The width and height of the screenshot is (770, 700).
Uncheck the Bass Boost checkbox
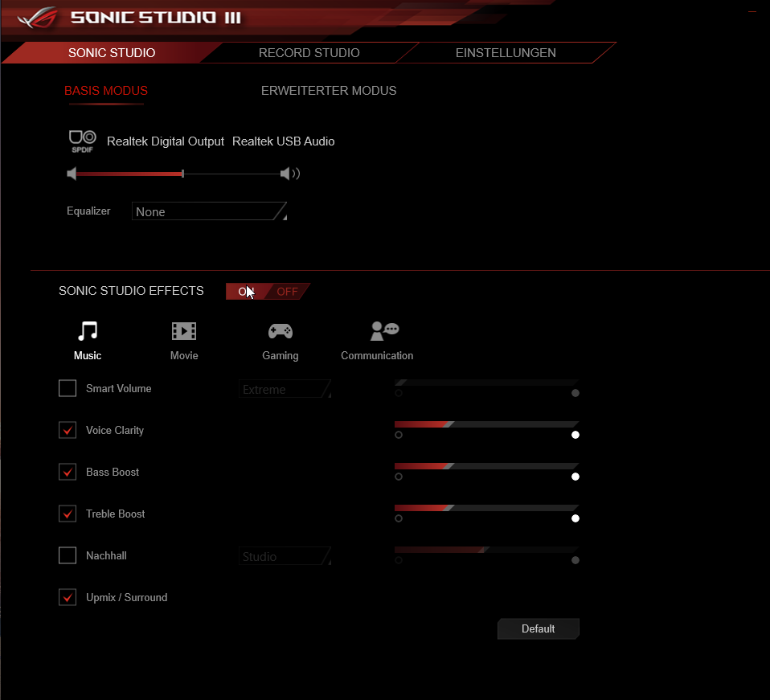click(x=68, y=472)
